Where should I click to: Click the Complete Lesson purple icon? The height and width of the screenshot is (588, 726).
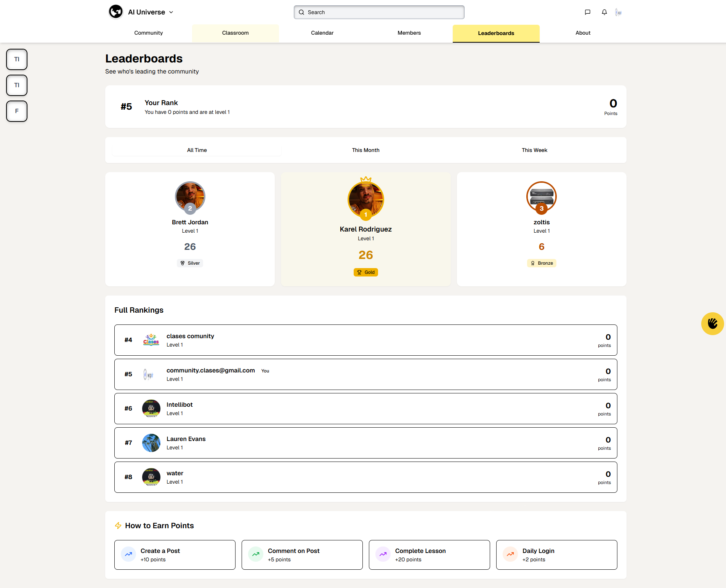coord(383,554)
